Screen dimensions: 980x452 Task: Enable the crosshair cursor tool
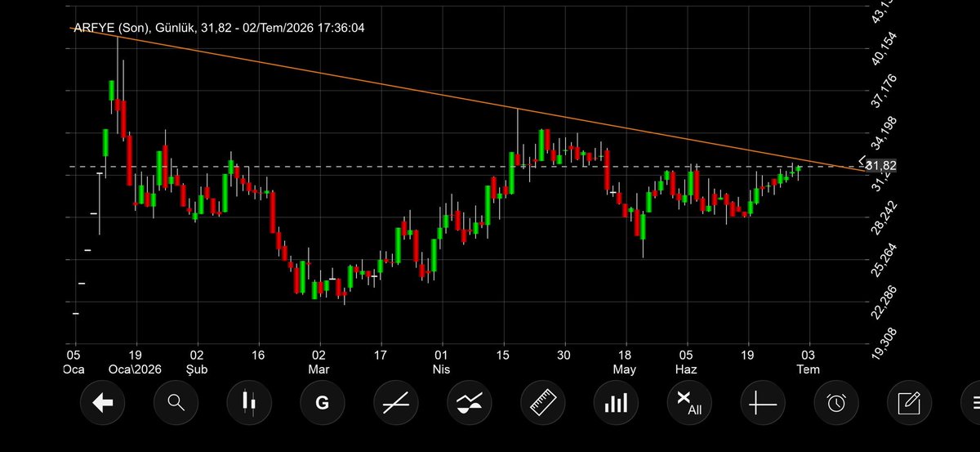pyautogui.click(x=764, y=402)
